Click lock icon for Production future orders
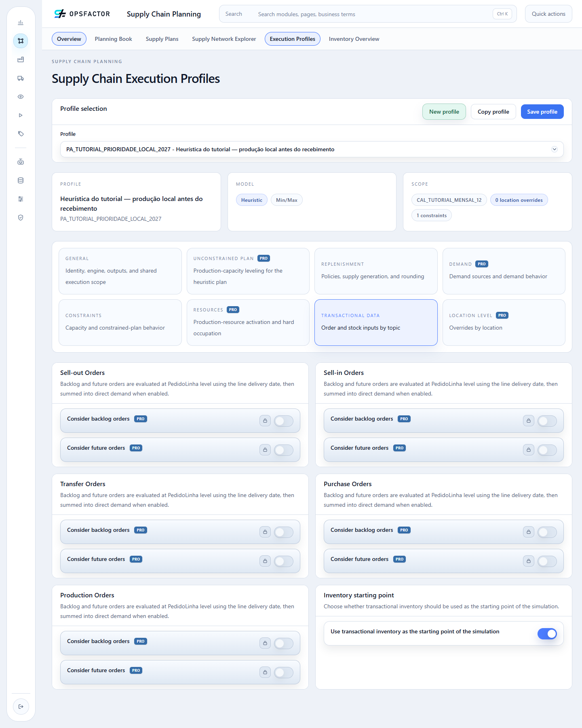The image size is (582, 728). click(x=265, y=672)
